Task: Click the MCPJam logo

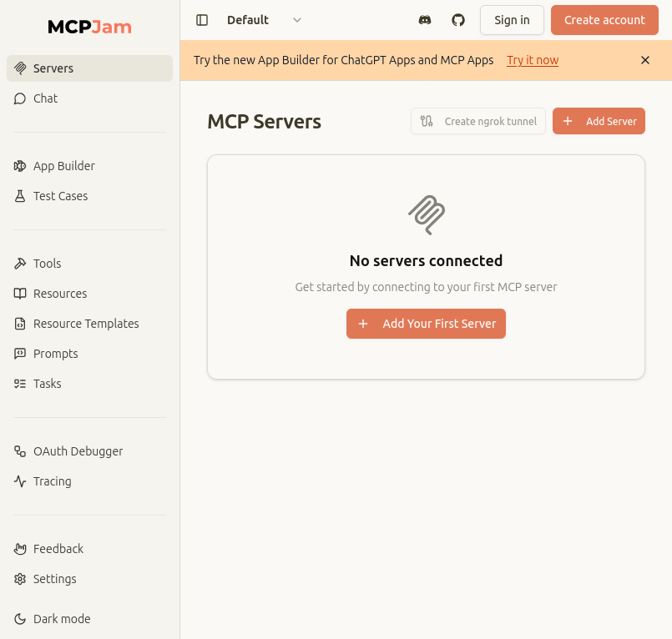Action: pyautogui.click(x=89, y=27)
